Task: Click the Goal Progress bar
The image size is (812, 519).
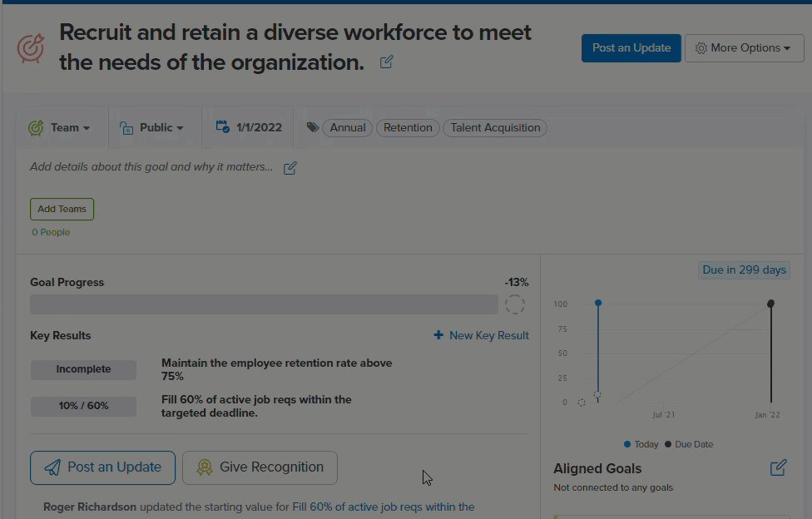Action: coord(264,304)
